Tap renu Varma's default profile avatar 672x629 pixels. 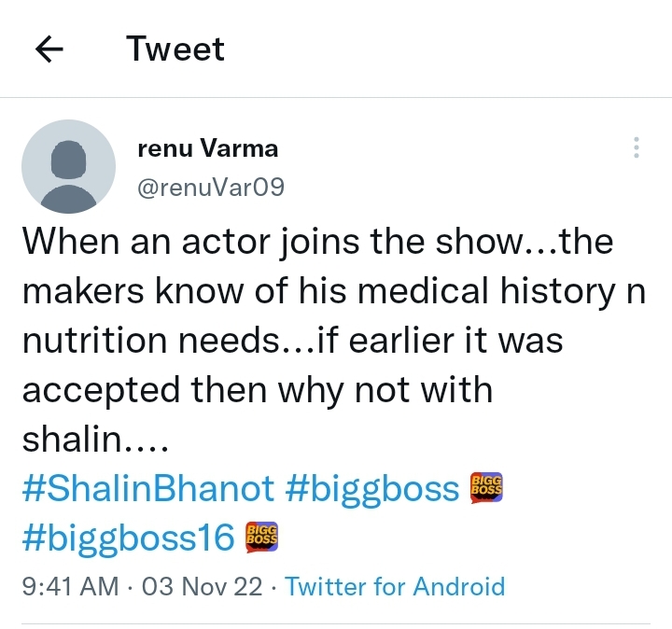point(68,167)
